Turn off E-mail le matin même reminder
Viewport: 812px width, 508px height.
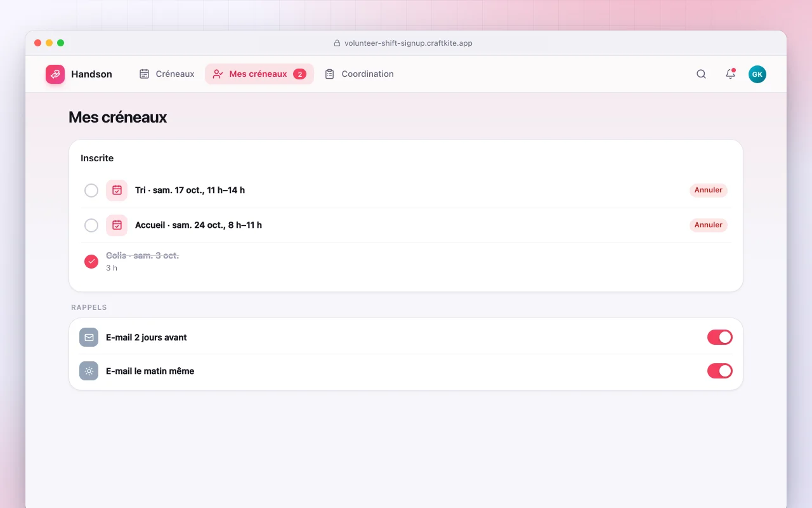pyautogui.click(x=720, y=371)
